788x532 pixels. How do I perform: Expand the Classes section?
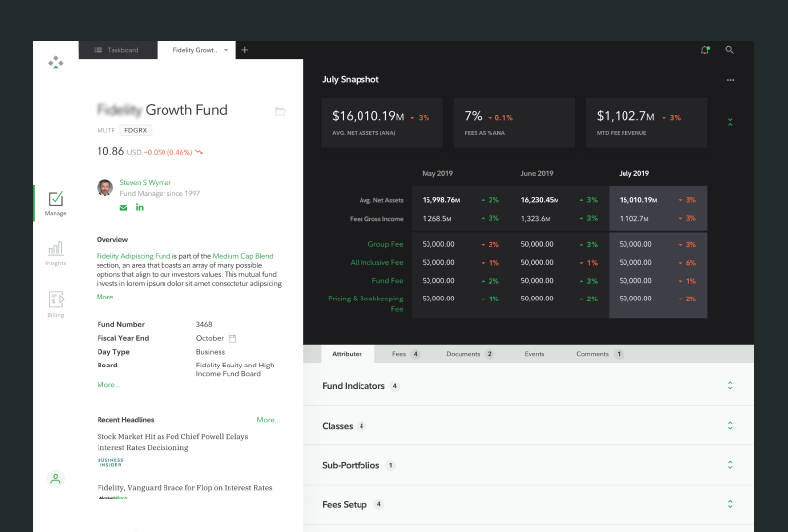tap(730, 425)
